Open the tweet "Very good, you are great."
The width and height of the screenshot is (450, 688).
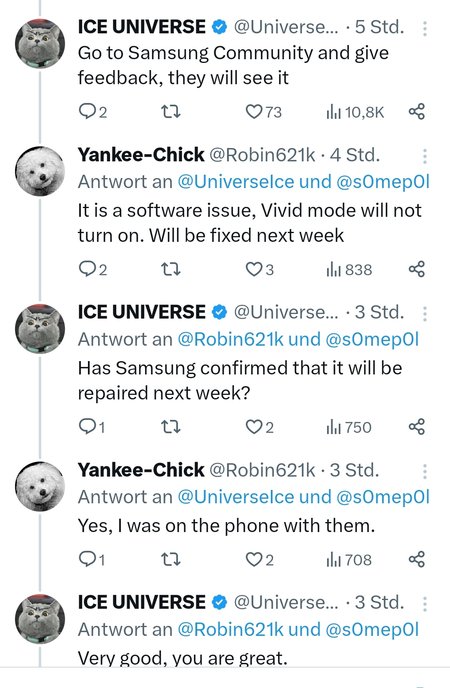(x=182, y=658)
